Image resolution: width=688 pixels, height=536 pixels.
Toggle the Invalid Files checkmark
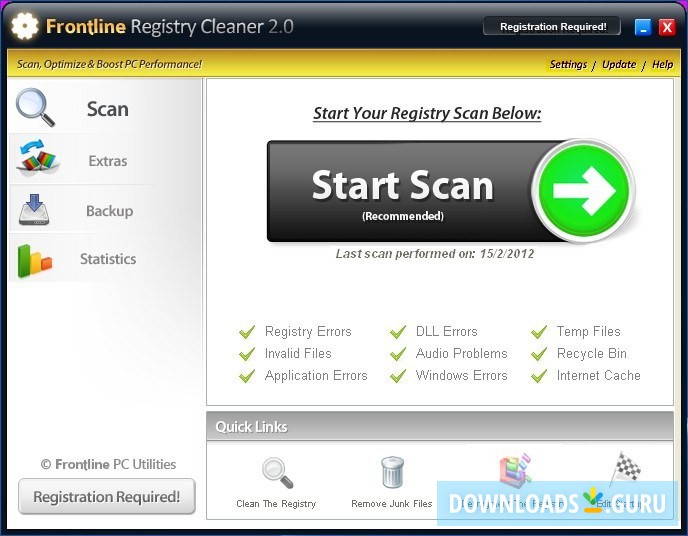(247, 354)
